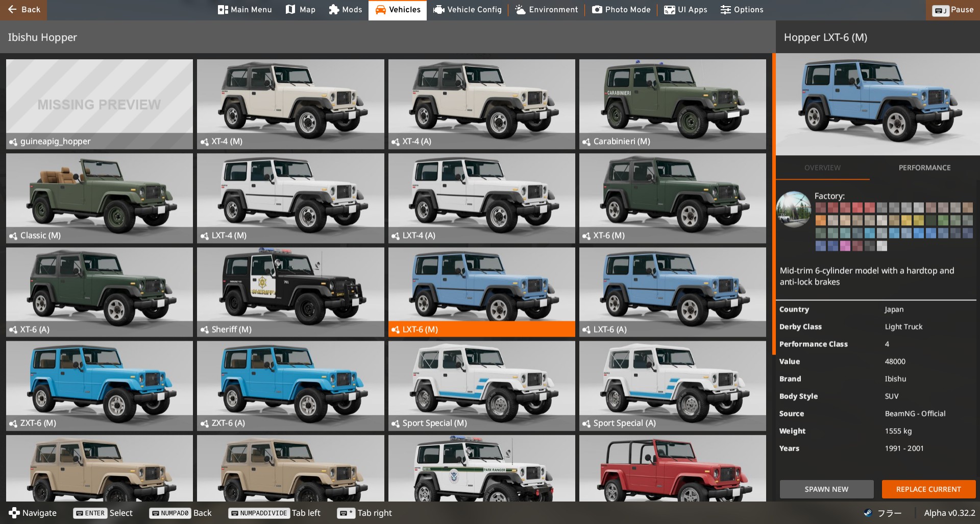Select the white LXT-4 (M) configuration
The width and height of the screenshot is (980, 524).
pyautogui.click(x=290, y=198)
